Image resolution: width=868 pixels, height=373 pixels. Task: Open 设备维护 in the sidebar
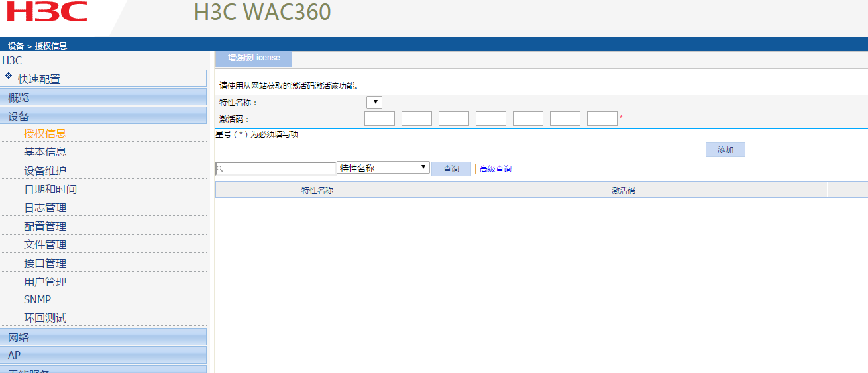pyautogui.click(x=45, y=170)
